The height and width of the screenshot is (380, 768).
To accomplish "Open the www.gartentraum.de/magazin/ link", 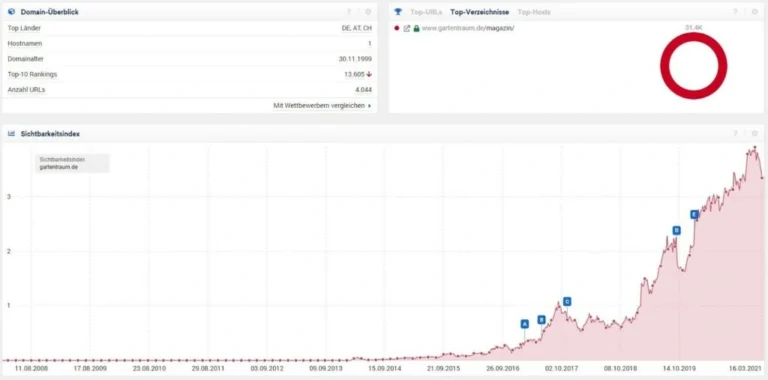I will 468,28.
